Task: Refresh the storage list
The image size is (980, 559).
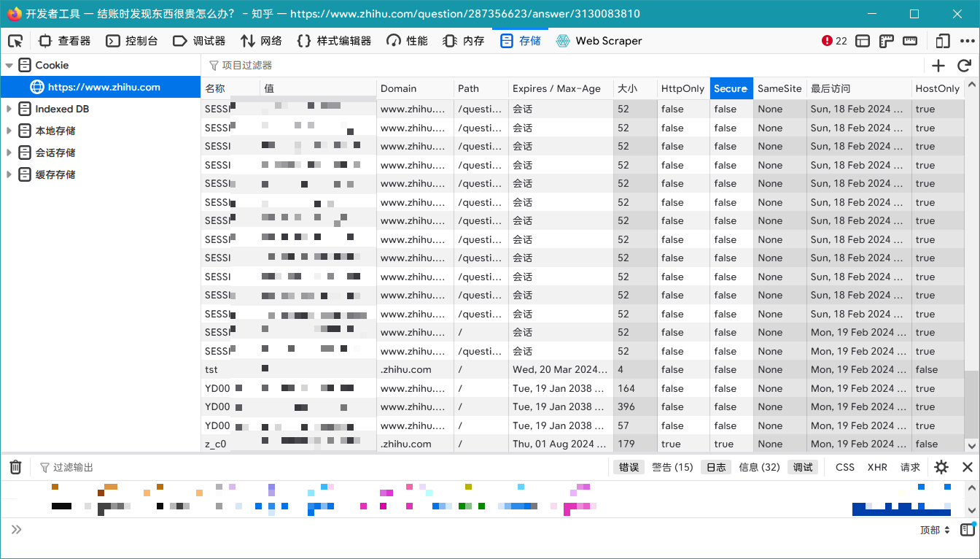Action: (x=964, y=66)
